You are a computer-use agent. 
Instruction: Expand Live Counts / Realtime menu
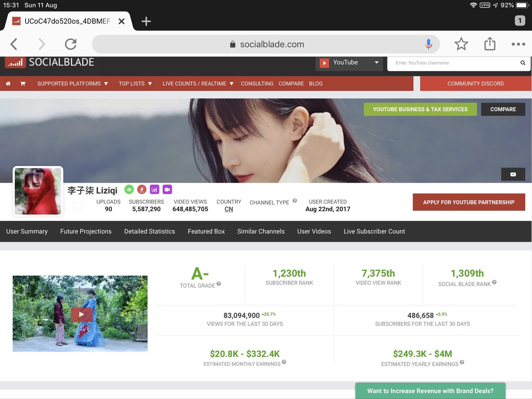[x=198, y=83]
